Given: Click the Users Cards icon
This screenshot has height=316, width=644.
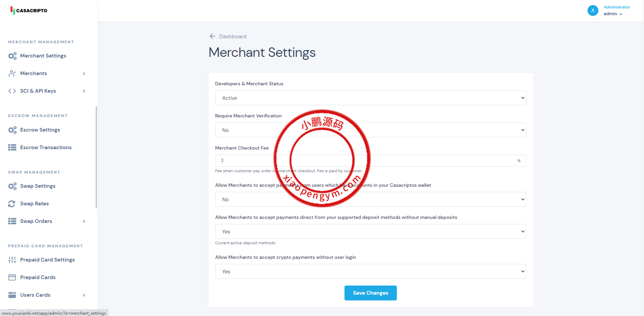Looking at the screenshot, I should 12,295.
